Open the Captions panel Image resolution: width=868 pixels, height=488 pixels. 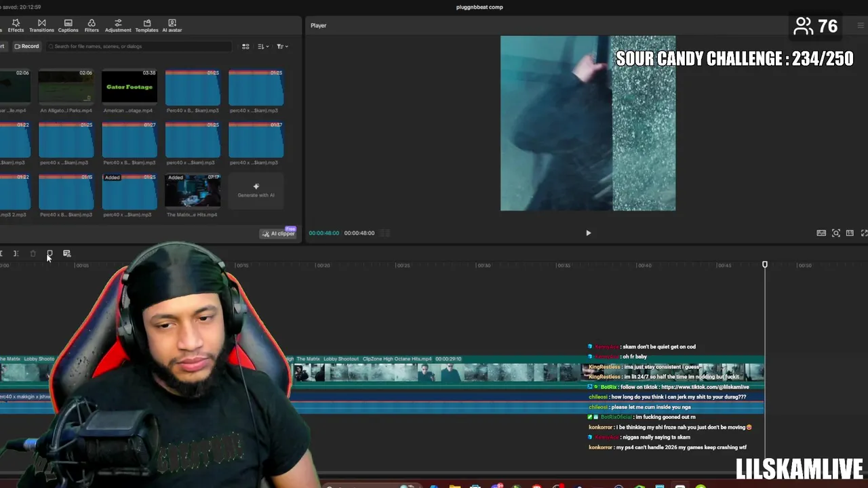coord(68,26)
